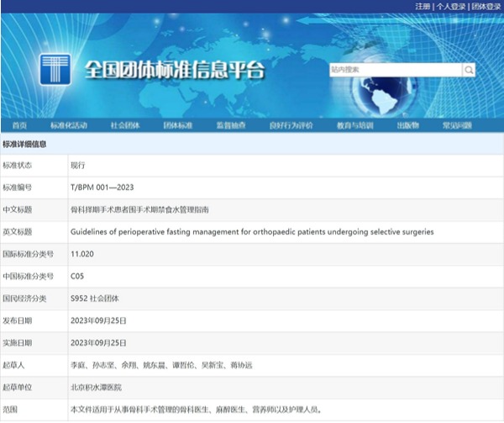Click the search magnifier icon
The image size is (504, 423).
click(x=470, y=69)
